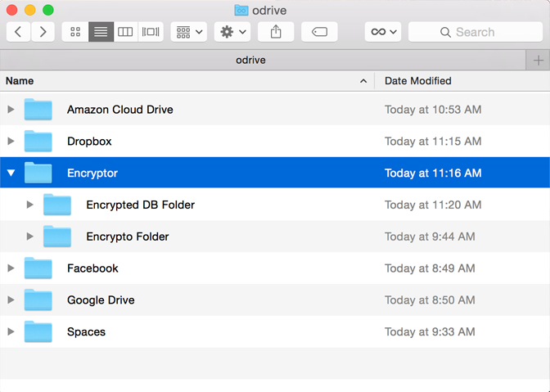This screenshot has height=392, width=550.
Task: Open the odrive infinity menu
Action: point(383,32)
